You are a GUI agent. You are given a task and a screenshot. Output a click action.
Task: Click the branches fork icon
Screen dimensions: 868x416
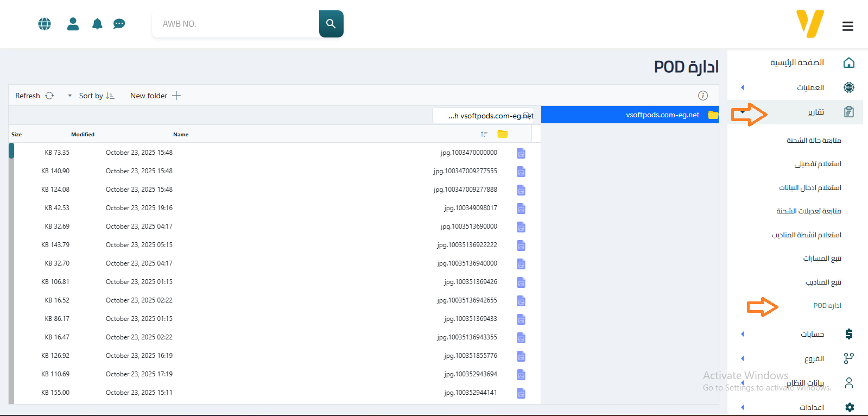(x=849, y=358)
